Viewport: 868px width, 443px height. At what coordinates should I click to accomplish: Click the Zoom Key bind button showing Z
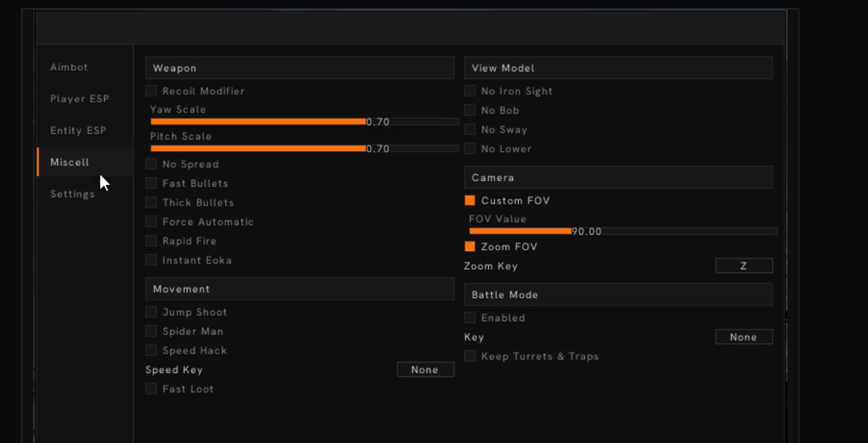coord(744,266)
